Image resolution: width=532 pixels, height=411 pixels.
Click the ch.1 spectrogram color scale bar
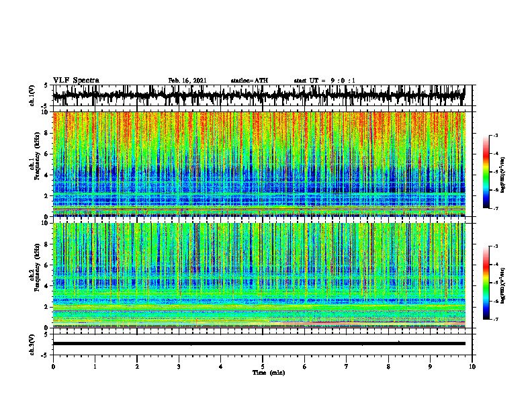486,172
